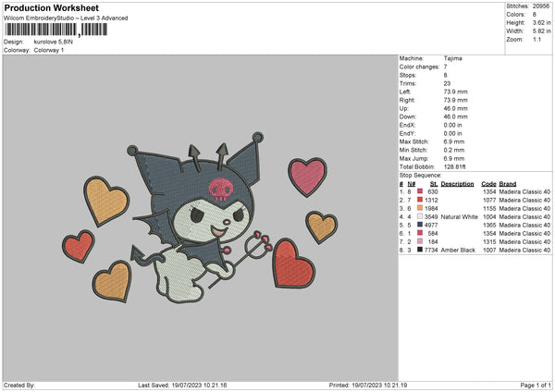Click the 'Printed: 19/07/2023 10.21.19' text
Viewport: 555px width, 392px height.
point(368,386)
